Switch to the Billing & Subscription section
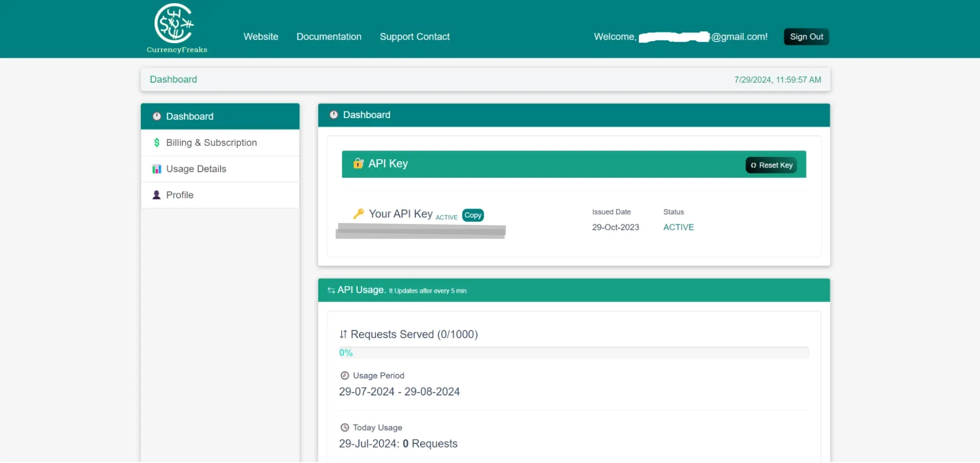980x463 pixels. [211, 143]
